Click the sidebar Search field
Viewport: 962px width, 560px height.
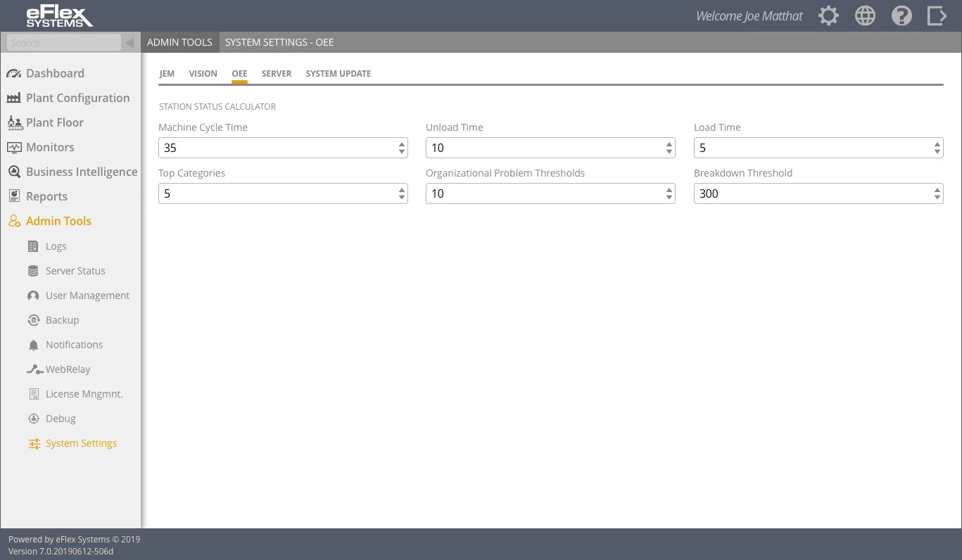pos(63,43)
